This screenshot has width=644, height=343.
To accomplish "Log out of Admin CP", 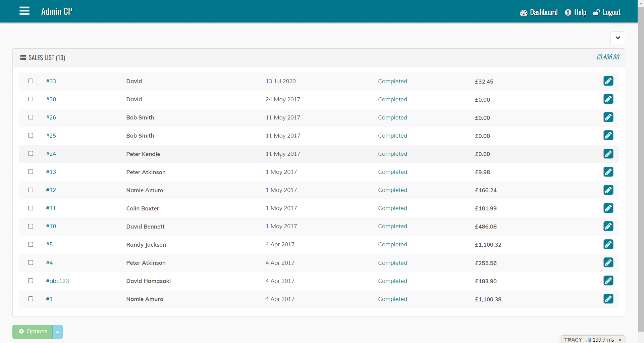I will 607,12.
